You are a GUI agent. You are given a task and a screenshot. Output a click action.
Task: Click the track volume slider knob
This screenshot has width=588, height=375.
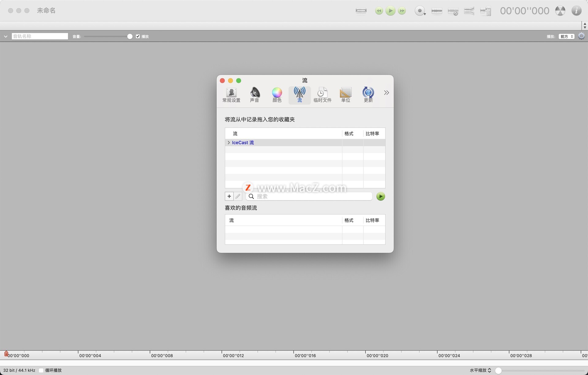point(130,36)
